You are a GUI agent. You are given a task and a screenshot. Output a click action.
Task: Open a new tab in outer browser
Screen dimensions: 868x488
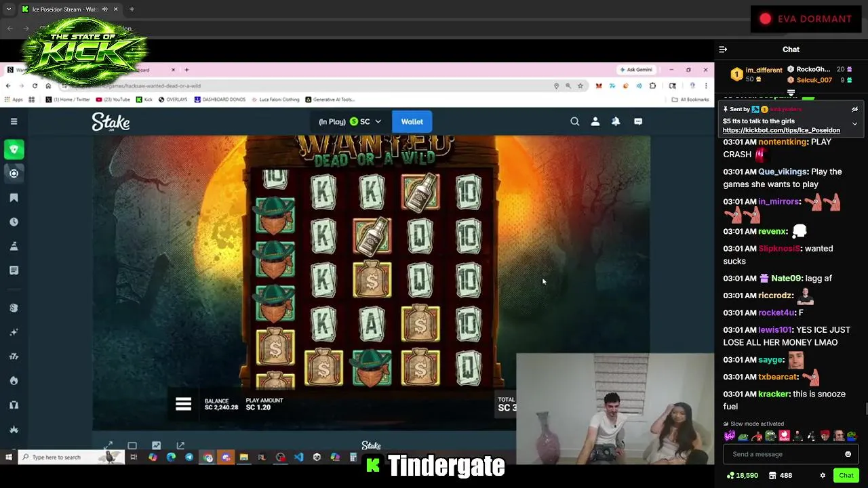tap(132, 9)
